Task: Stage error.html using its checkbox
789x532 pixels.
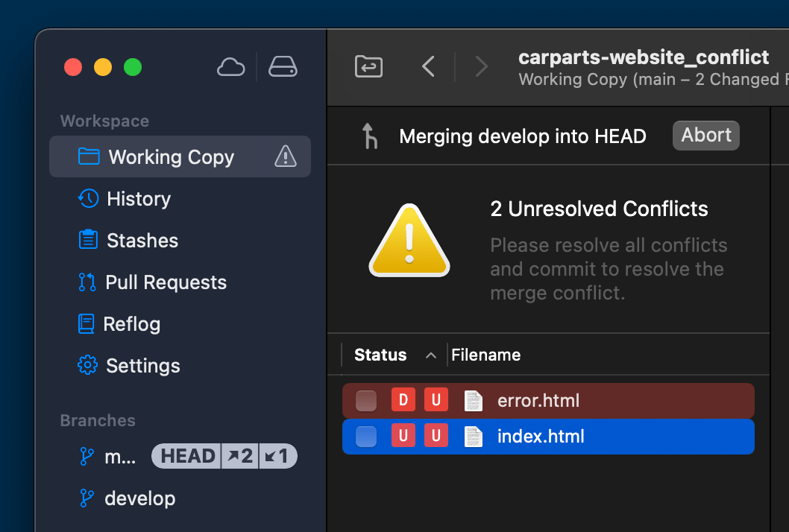Action: point(366,401)
